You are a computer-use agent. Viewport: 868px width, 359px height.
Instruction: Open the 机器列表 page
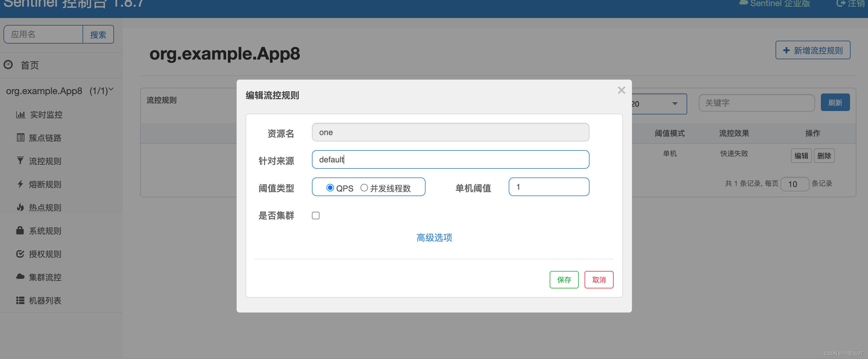pos(45,300)
